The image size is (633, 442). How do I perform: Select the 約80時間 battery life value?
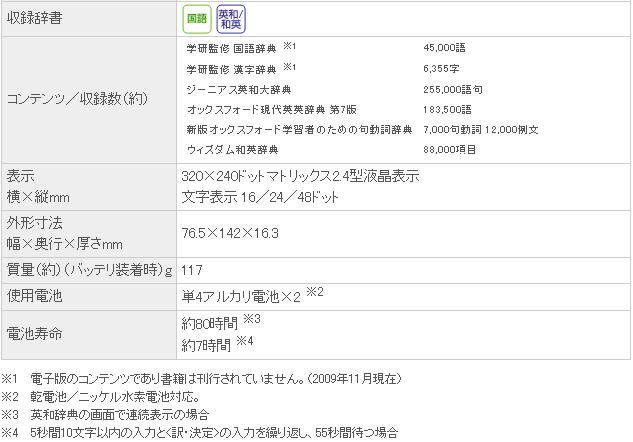click(x=210, y=324)
